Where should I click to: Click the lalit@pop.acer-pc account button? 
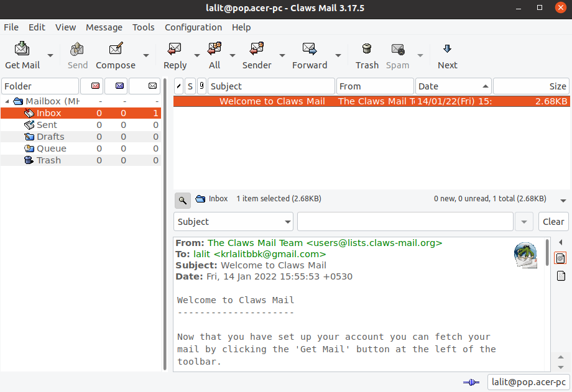pyautogui.click(x=528, y=382)
